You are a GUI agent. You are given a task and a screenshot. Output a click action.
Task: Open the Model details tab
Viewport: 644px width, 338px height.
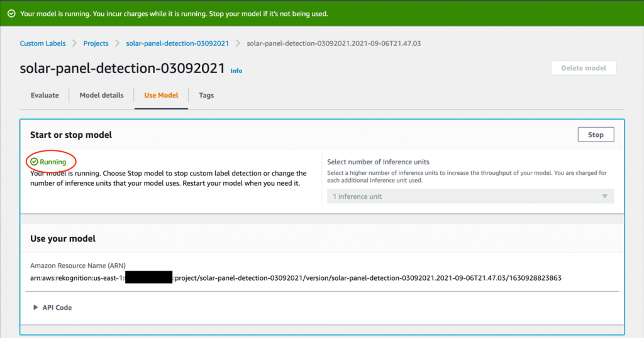101,95
